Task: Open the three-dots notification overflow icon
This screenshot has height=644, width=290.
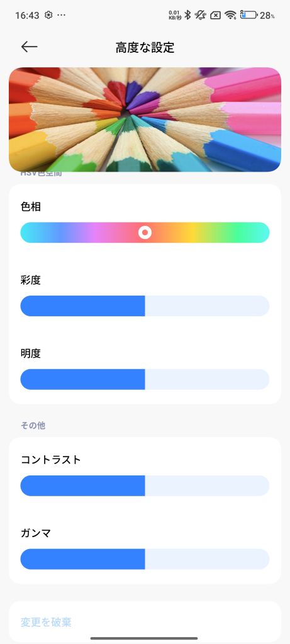Action: [x=61, y=15]
